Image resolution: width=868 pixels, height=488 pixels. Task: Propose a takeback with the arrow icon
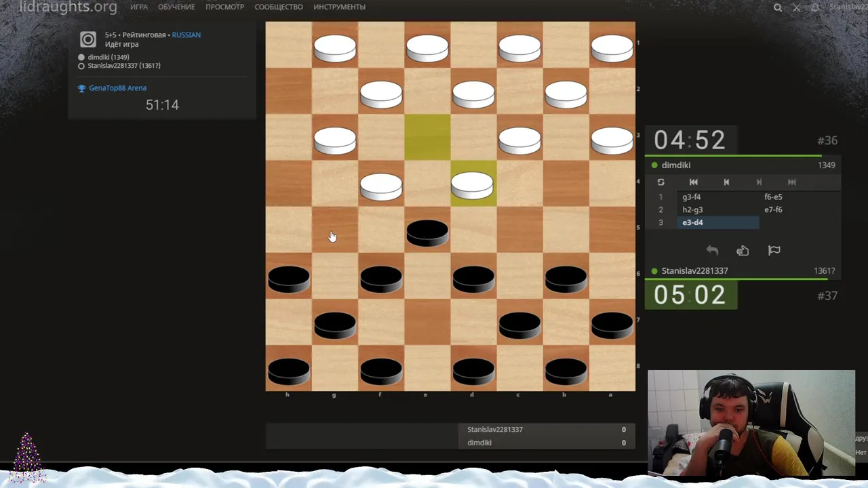pyautogui.click(x=712, y=250)
